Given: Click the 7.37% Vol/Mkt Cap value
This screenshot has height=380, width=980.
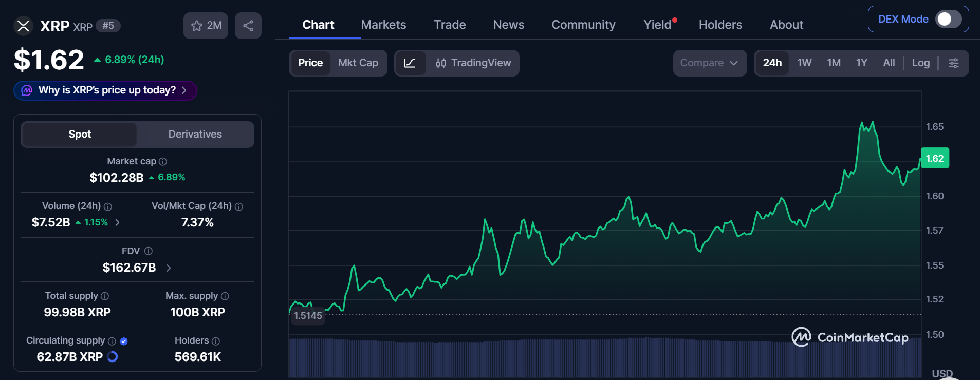Looking at the screenshot, I should [x=197, y=222].
